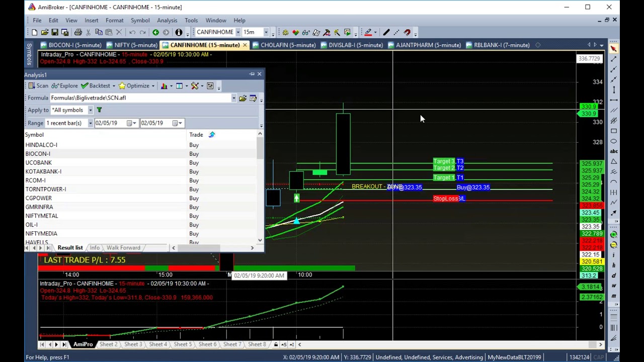Browse for formula with folder icon
Screen dimensions: 644x362
click(243, 98)
